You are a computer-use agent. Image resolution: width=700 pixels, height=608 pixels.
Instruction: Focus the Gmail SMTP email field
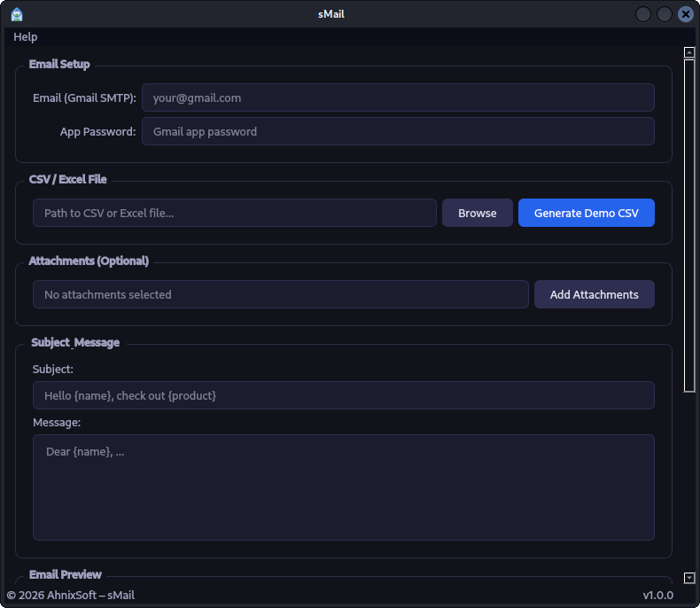pos(398,97)
